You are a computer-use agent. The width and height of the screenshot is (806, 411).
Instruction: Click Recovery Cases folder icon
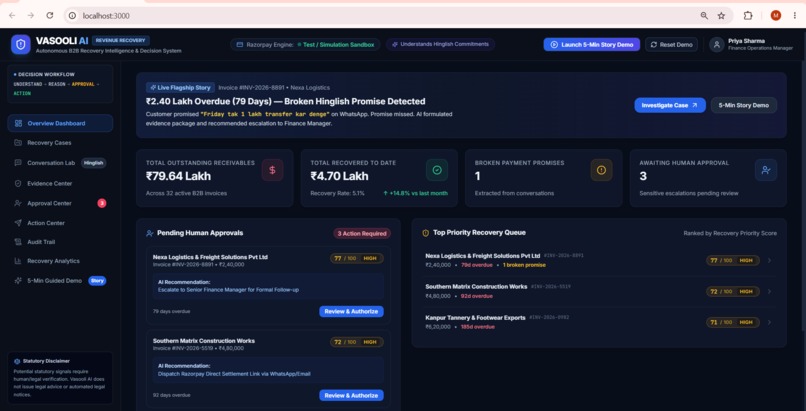point(18,143)
